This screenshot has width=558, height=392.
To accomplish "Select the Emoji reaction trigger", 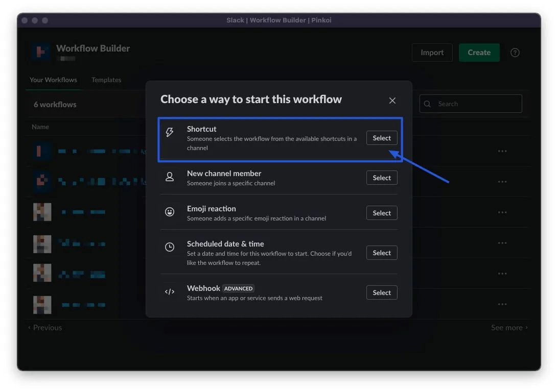I will (382, 213).
